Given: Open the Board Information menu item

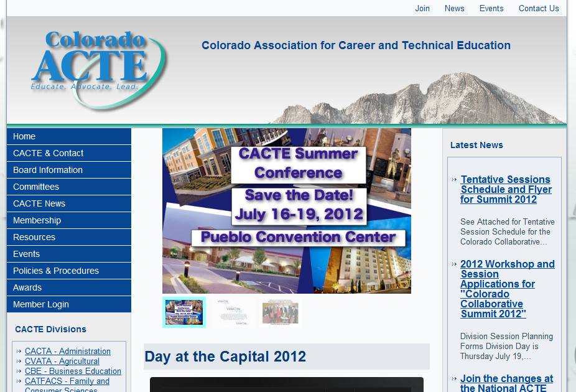Looking at the screenshot, I should 48,170.
